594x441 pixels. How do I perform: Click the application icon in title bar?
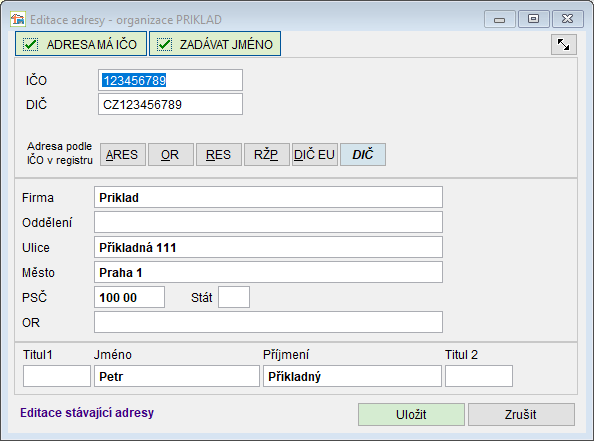(17, 19)
